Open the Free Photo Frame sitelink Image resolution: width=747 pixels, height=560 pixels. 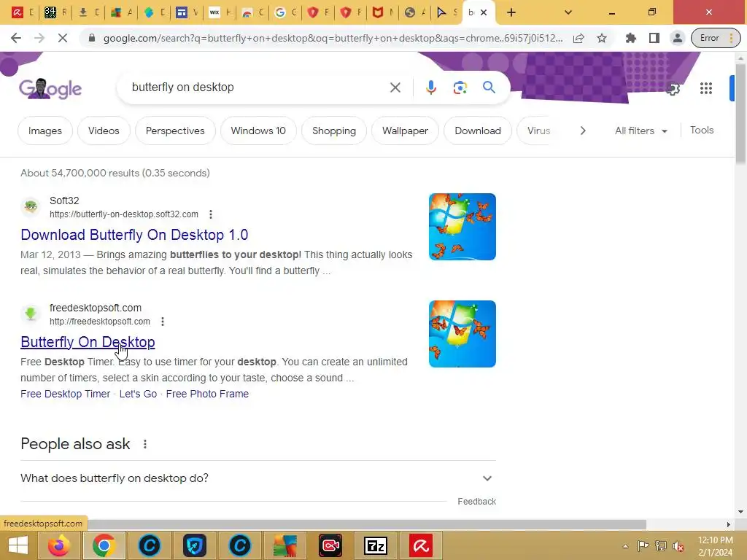[207, 394]
